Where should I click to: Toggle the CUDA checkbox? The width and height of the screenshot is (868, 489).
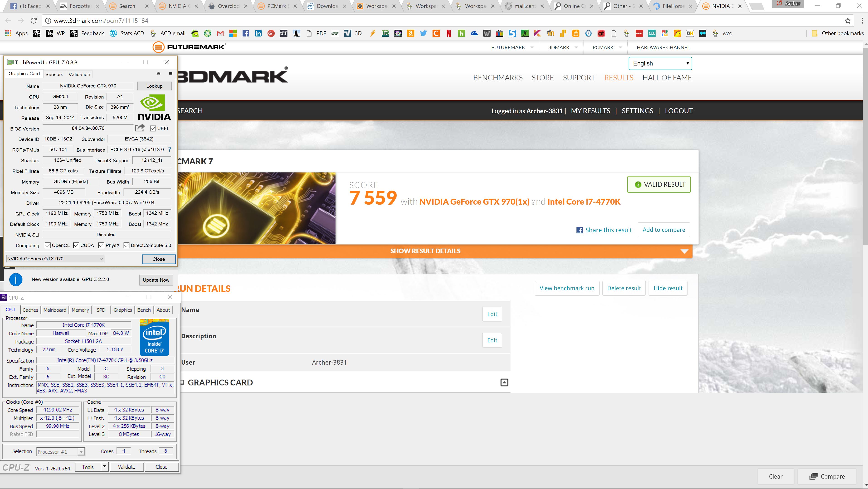tap(76, 245)
